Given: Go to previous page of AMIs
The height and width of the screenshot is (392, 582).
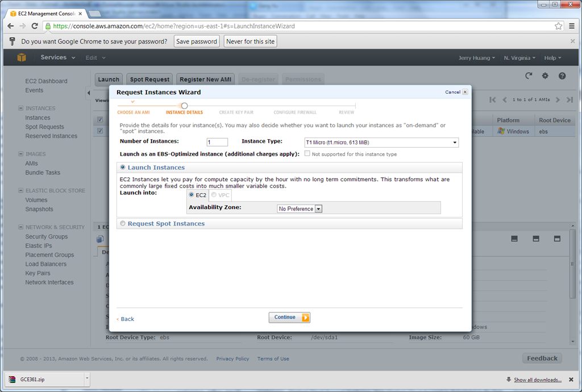Looking at the screenshot, I should click(x=505, y=100).
